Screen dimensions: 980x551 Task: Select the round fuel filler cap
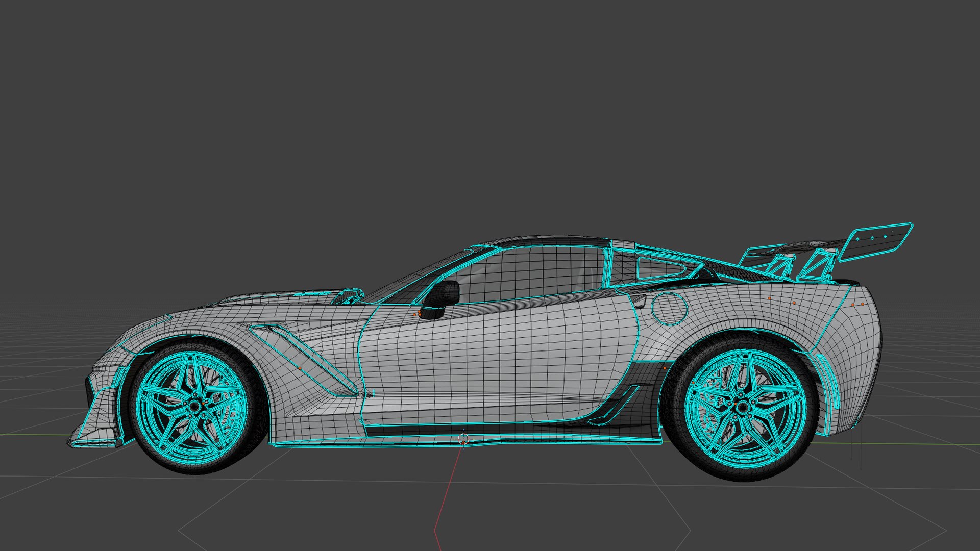pos(669,309)
